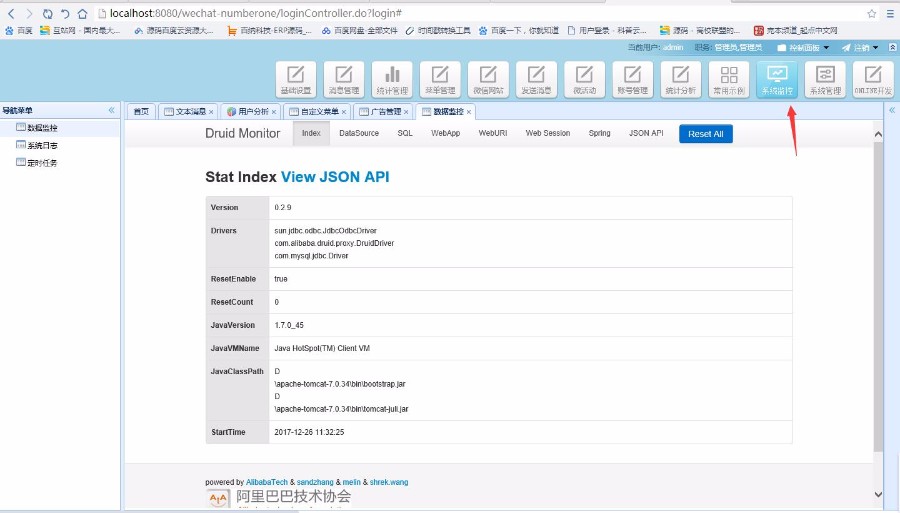900x513 pixels.
Task: Open the sandzhang footer link
Action: pyautogui.click(x=315, y=482)
